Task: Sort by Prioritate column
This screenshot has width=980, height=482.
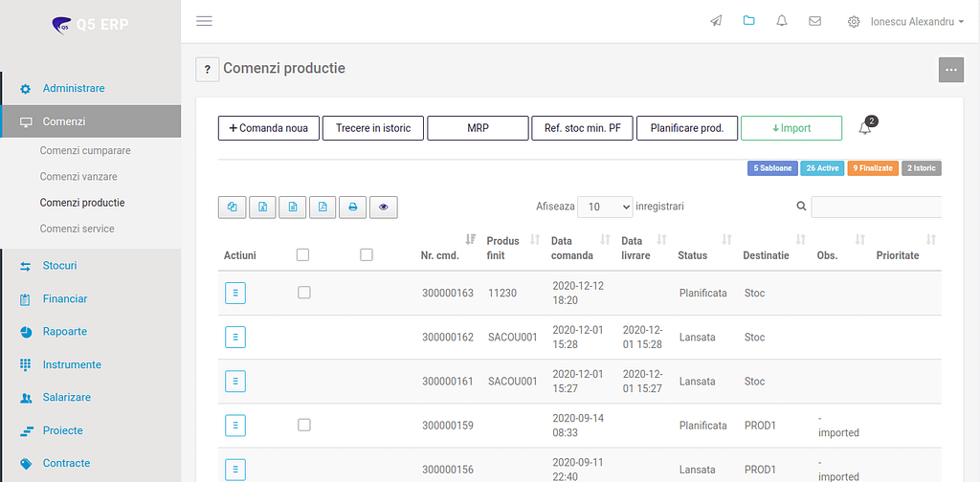Action: pos(905,248)
